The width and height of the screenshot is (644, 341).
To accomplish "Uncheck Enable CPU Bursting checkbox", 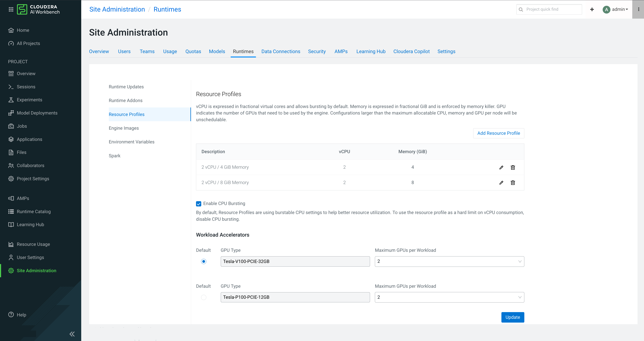I will point(199,204).
